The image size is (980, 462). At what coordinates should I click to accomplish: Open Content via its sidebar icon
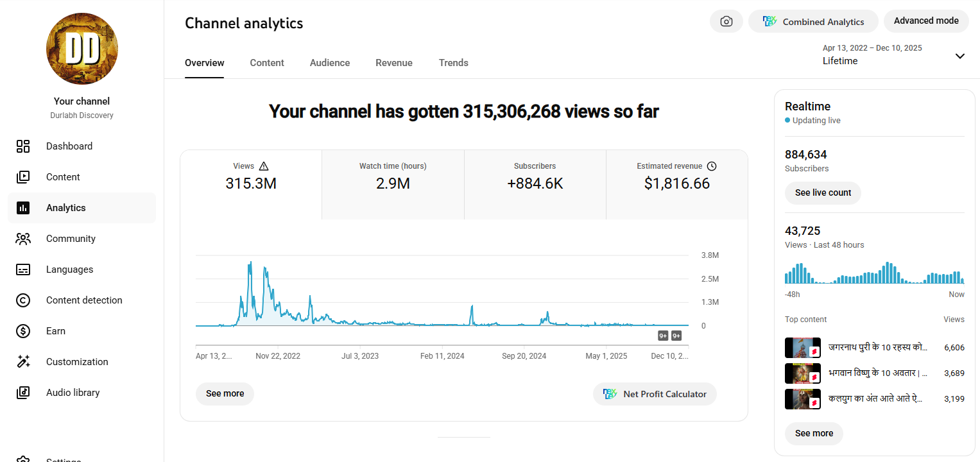point(23,177)
